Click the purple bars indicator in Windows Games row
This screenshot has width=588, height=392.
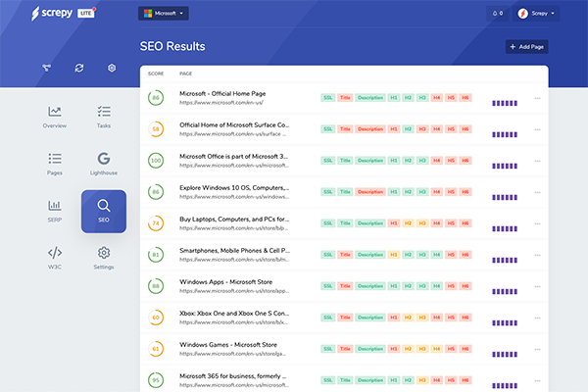click(505, 354)
